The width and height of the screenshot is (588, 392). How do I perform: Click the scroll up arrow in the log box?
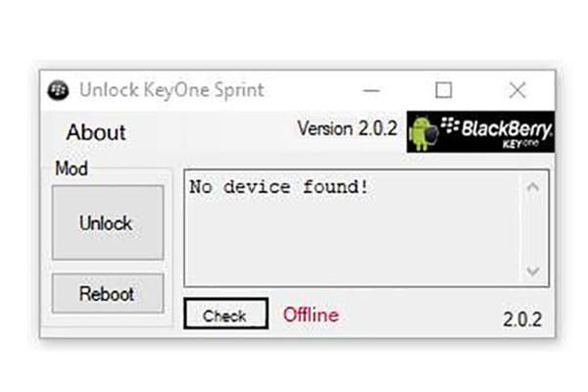click(x=533, y=187)
